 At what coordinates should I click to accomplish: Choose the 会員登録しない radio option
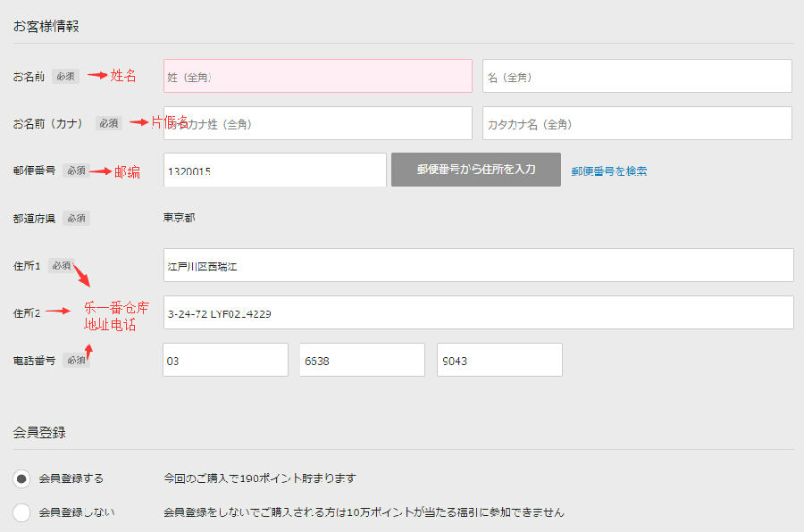pyautogui.click(x=22, y=512)
